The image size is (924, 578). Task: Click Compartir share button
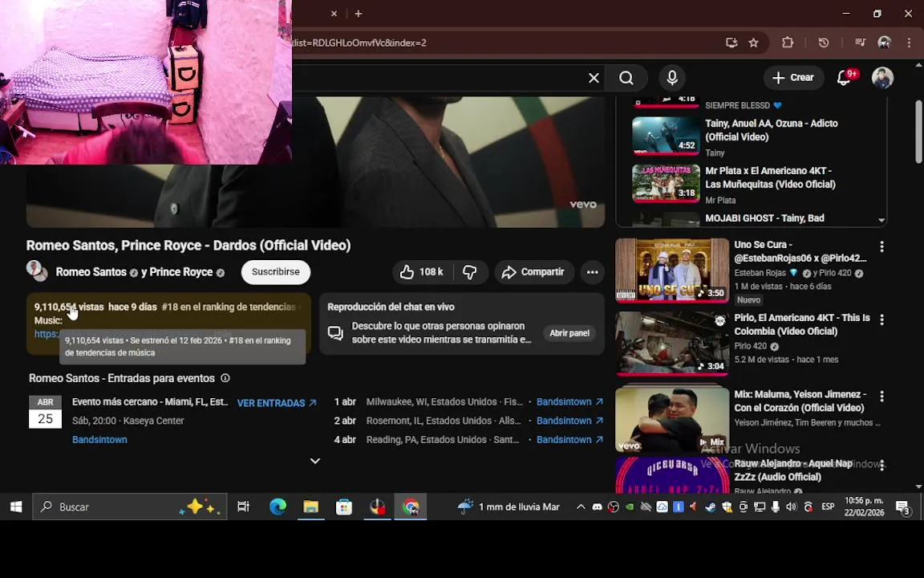point(534,272)
